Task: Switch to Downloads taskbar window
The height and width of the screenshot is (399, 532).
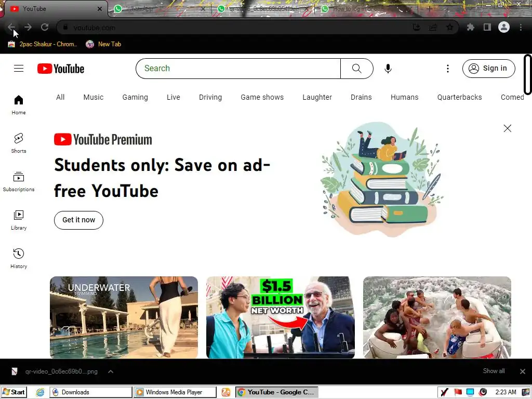Action: tap(91, 392)
